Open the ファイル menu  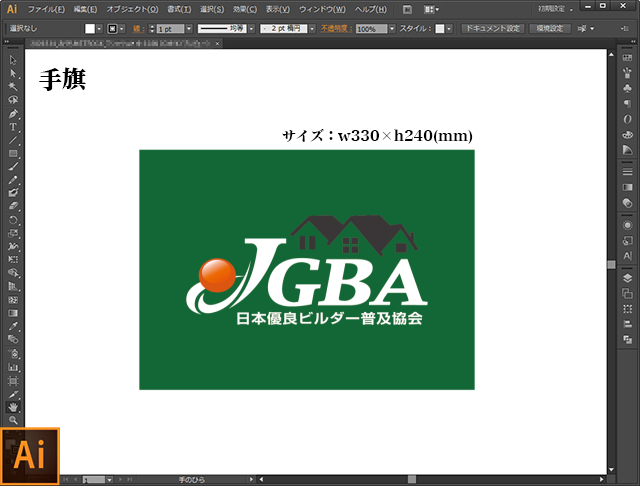click(x=46, y=9)
